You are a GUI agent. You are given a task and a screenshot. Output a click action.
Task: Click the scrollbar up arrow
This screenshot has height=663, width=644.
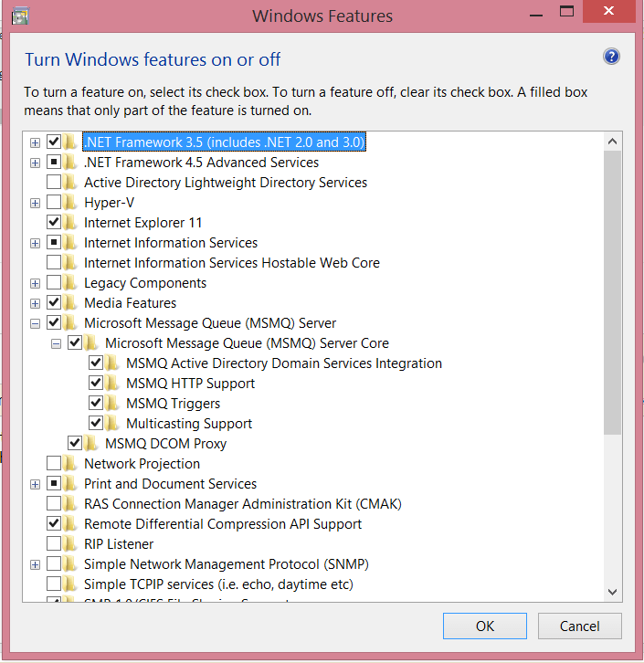pyautogui.click(x=612, y=142)
